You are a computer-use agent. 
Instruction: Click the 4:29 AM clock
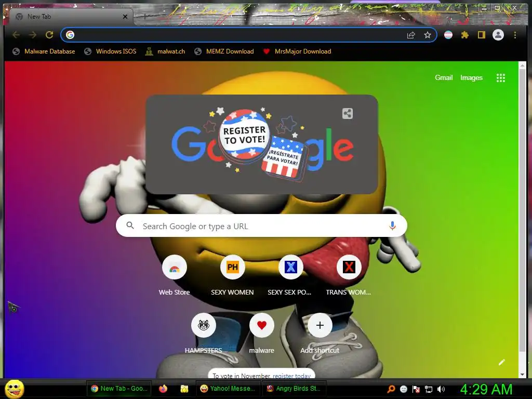[486, 389]
